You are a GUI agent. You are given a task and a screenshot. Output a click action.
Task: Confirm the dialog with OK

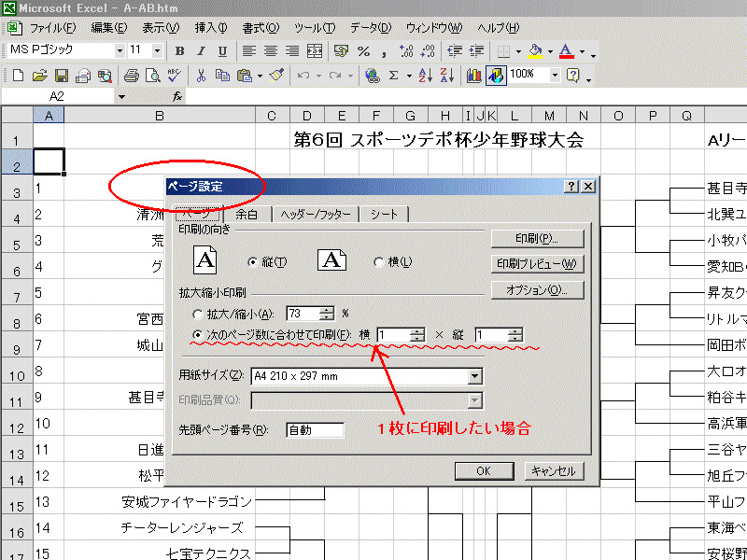484,471
